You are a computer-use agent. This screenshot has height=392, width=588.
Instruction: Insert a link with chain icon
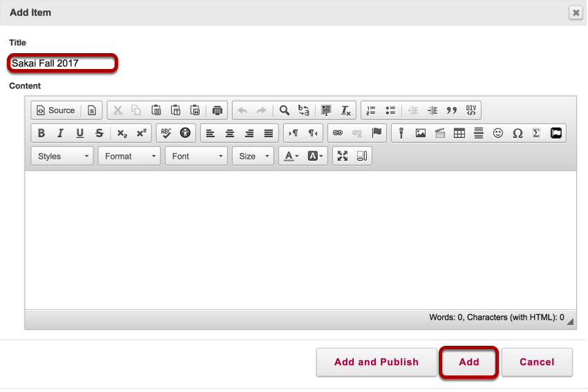[337, 133]
